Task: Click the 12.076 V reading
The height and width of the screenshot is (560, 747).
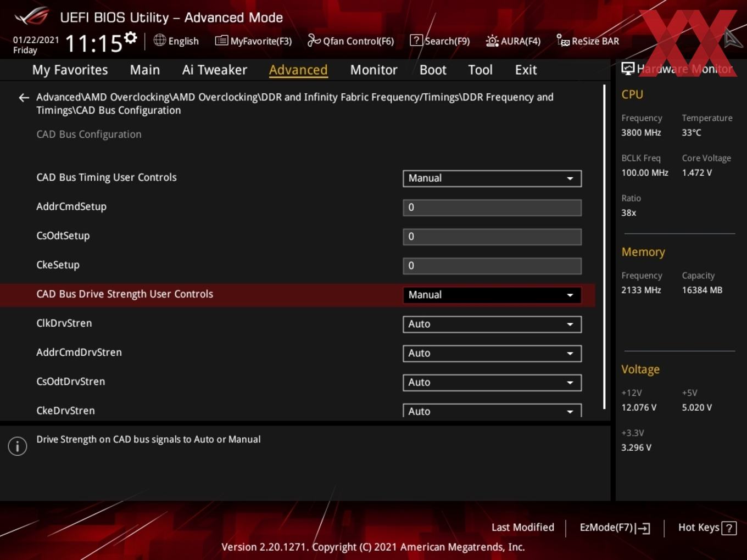Action: (639, 407)
